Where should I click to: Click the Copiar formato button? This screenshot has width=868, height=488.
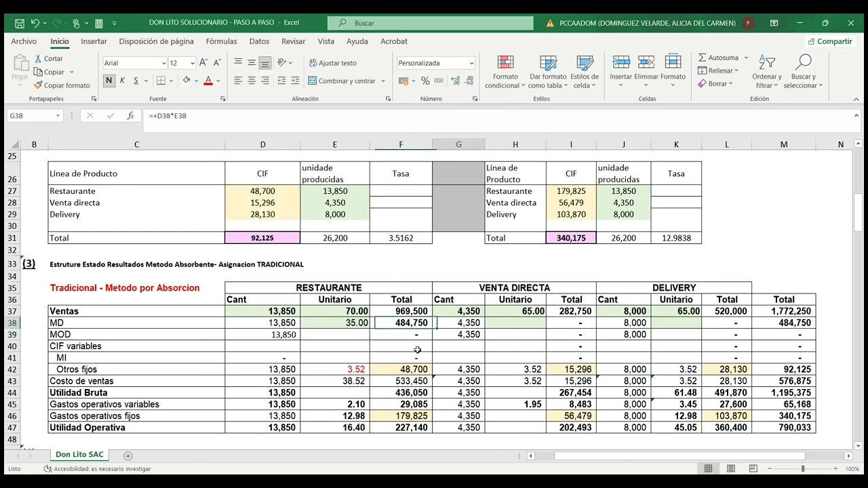point(61,85)
